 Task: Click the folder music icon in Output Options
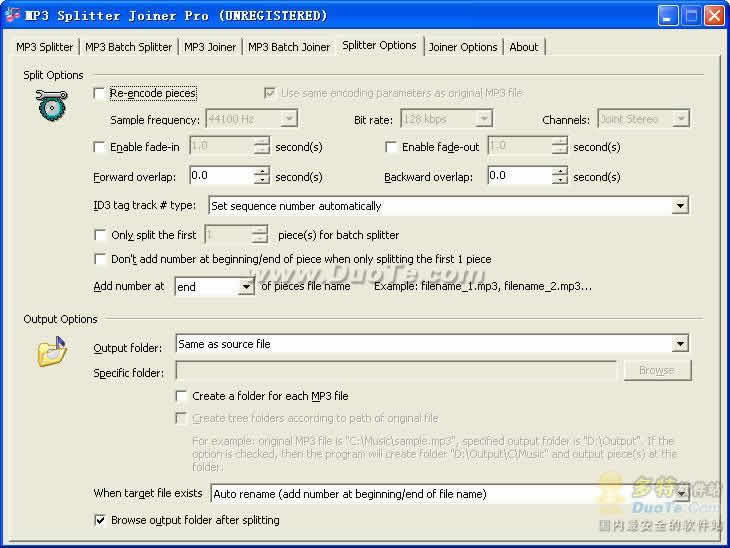click(52, 352)
